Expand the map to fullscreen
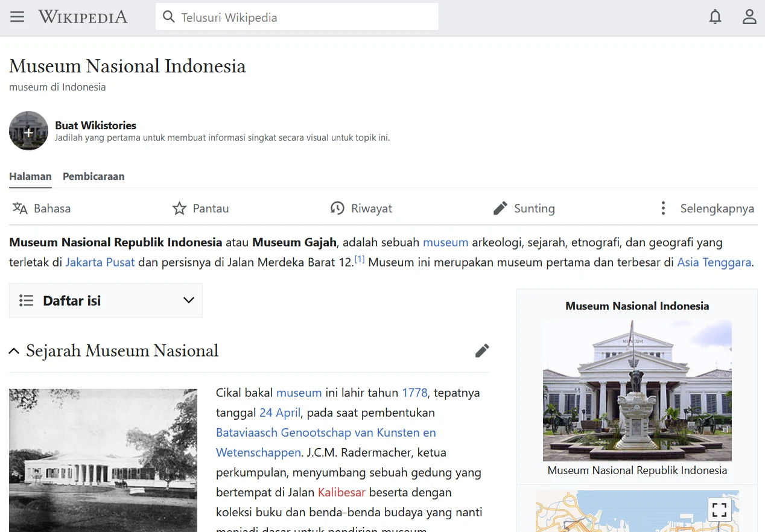 [x=719, y=510]
